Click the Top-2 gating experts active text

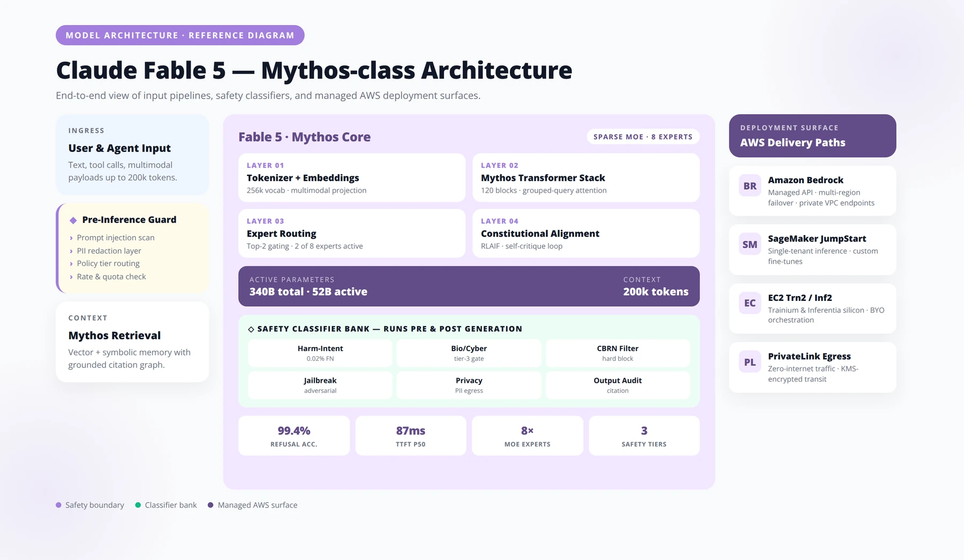coord(305,246)
